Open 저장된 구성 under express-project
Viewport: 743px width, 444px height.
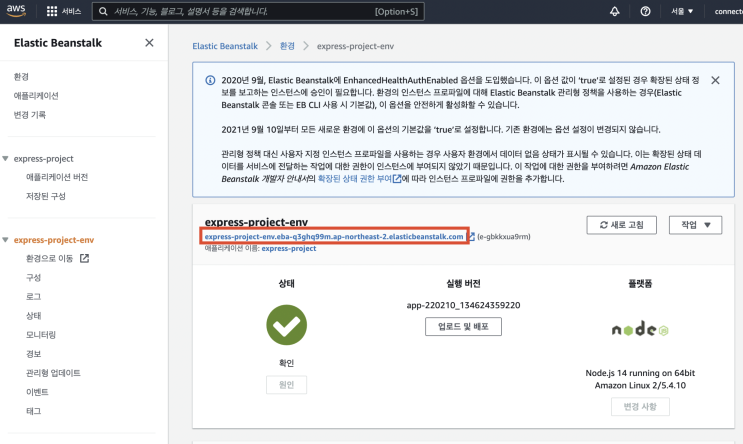(x=45, y=196)
